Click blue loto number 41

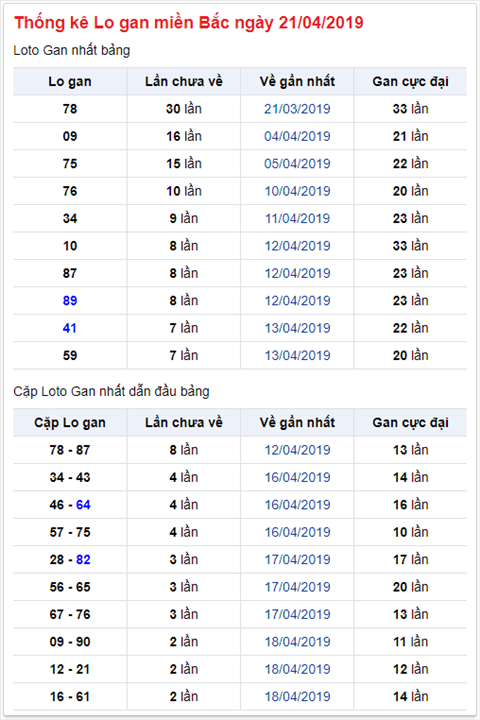pyautogui.click(x=70, y=328)
